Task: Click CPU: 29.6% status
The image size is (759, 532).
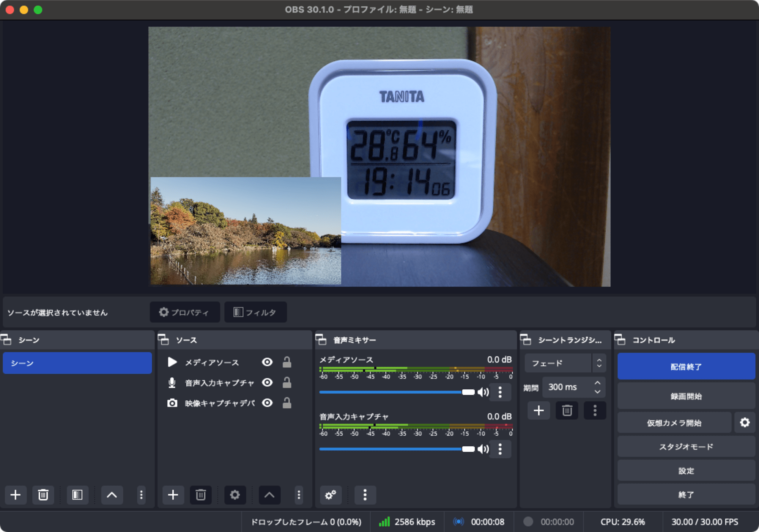Action: coord(623,522)
